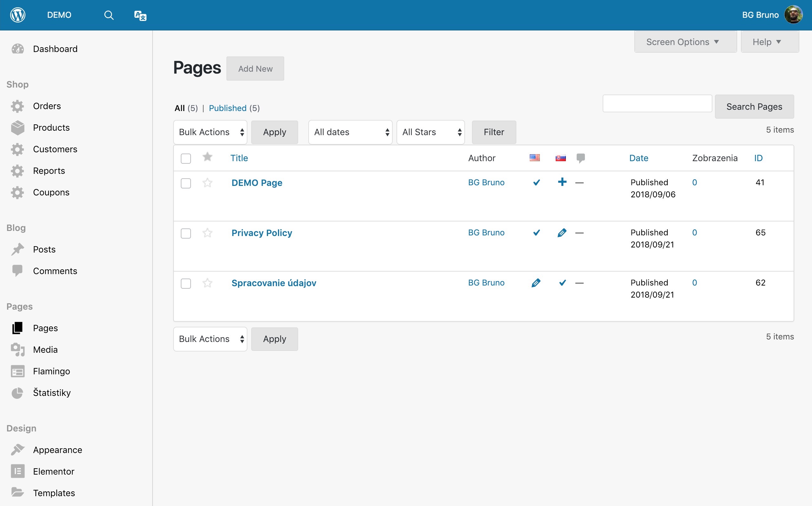Focus the Search Pages text field

pyautogui.click(x=657, y=104)
